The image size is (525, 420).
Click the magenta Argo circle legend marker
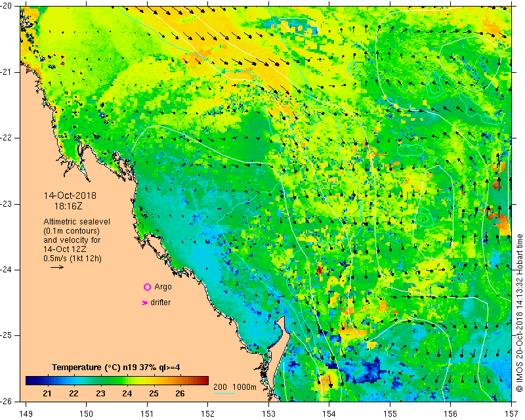pos(147,287)
